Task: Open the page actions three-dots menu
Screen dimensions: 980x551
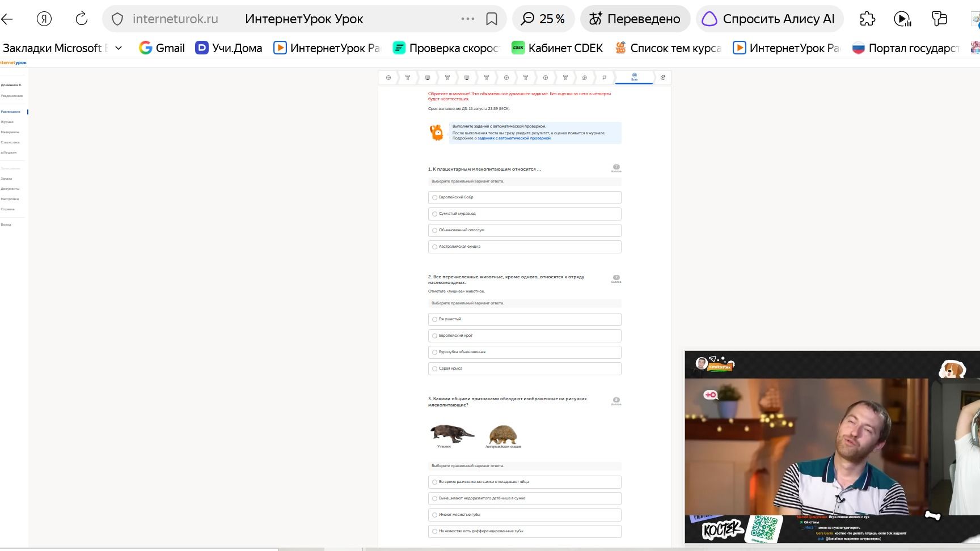Action: click(468, 19)
